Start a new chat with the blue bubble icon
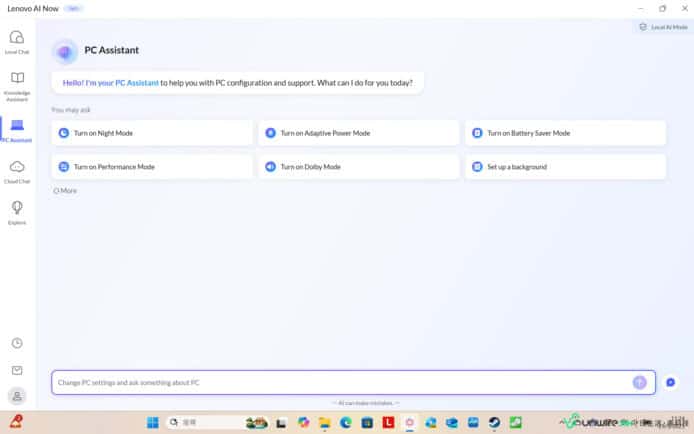694x434 pixels. tap(671, 382)
